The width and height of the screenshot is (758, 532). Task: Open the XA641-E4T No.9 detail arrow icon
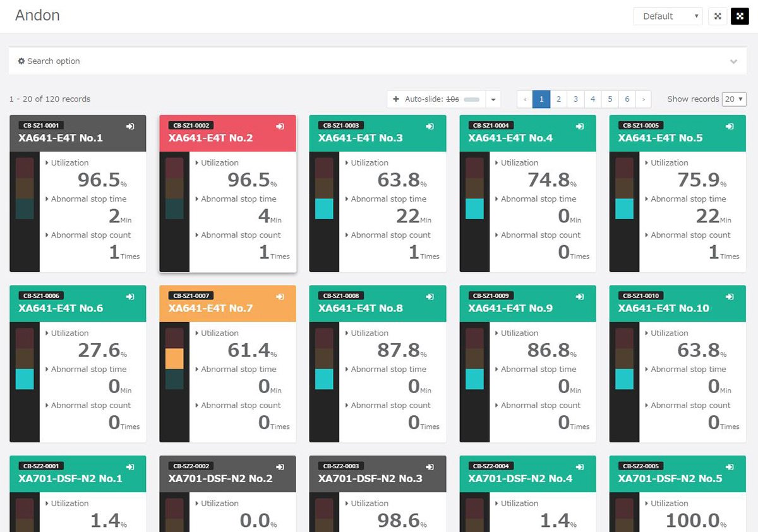(580, 296)
